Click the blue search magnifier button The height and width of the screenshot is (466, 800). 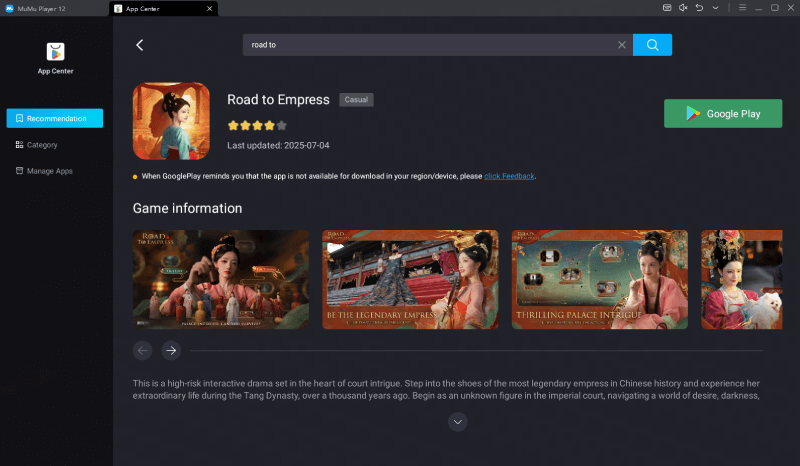coord(652,45)
